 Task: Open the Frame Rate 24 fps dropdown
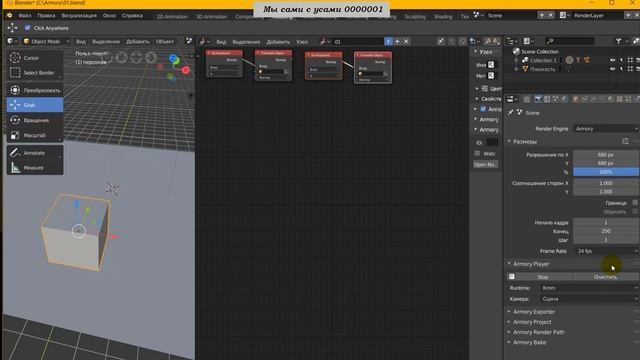[x=606, y=251]
